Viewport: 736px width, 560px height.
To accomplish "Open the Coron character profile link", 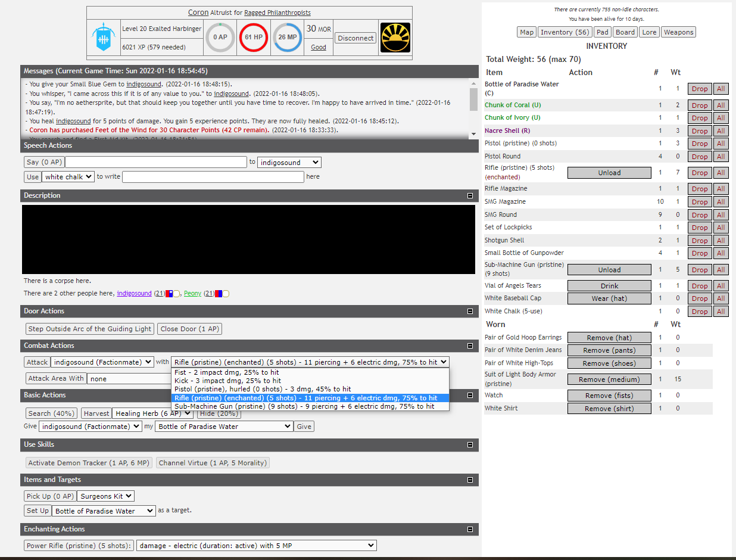I will coord(198,13).
